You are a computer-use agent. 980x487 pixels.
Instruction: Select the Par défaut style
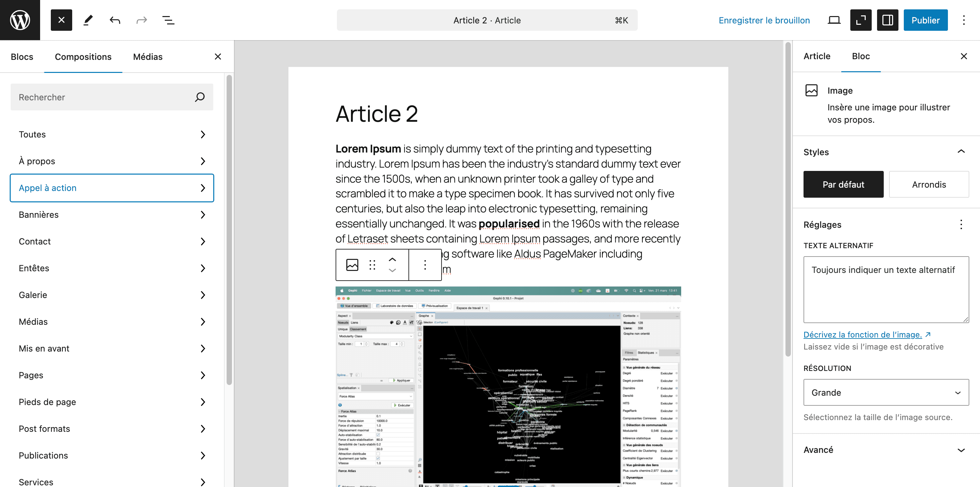tap(843, 184)
